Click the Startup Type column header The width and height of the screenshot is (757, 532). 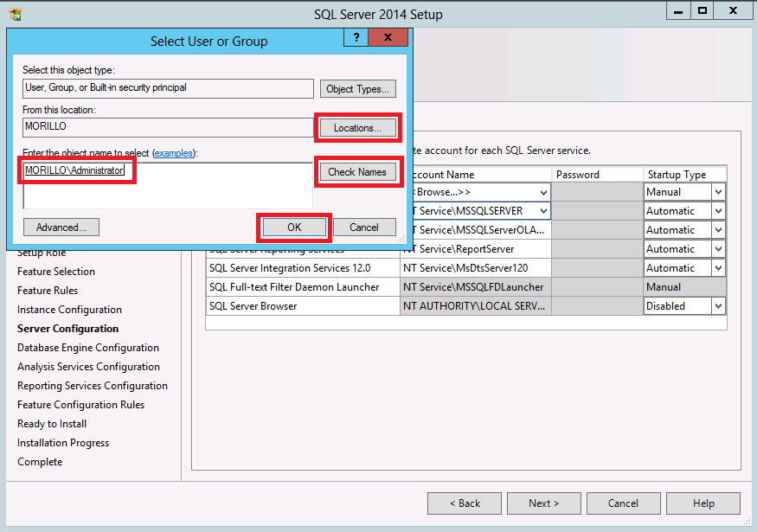(x=684, y=174)
